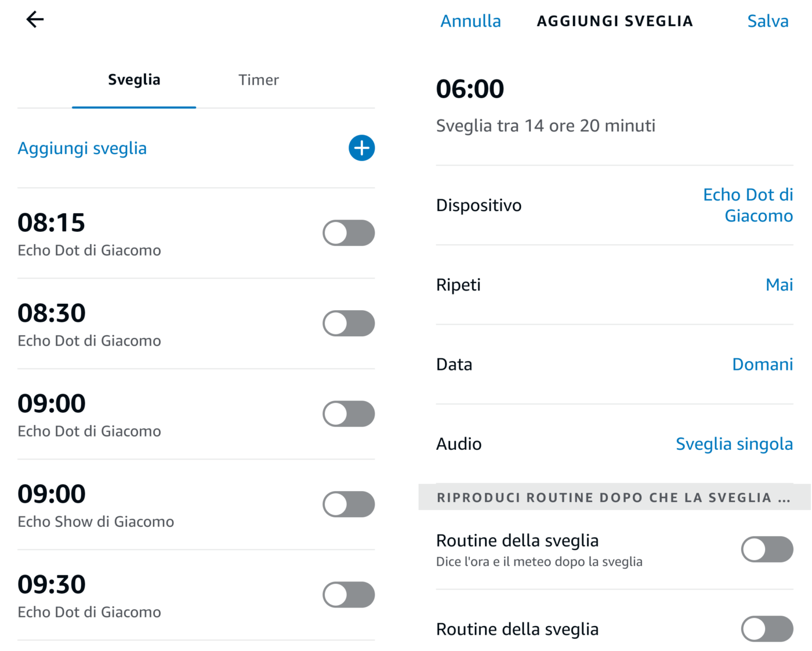Toggle the second Routine della sveglia switch

(767, 629)
